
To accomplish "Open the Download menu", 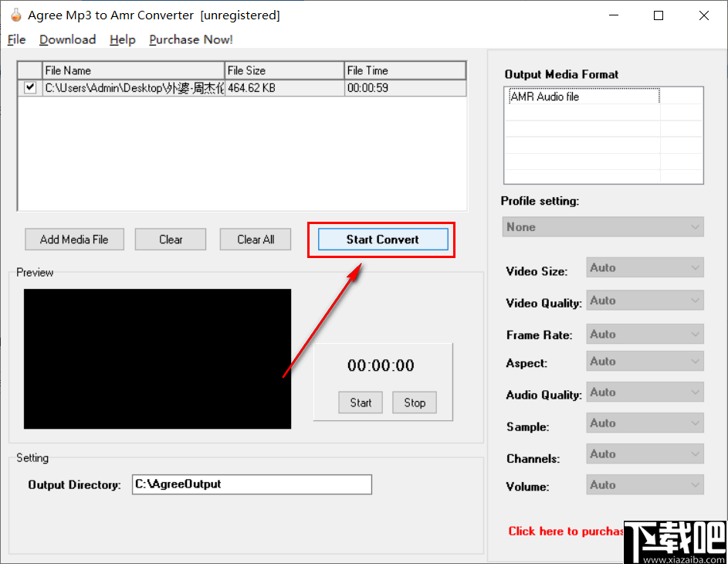I will click(67, 39).
